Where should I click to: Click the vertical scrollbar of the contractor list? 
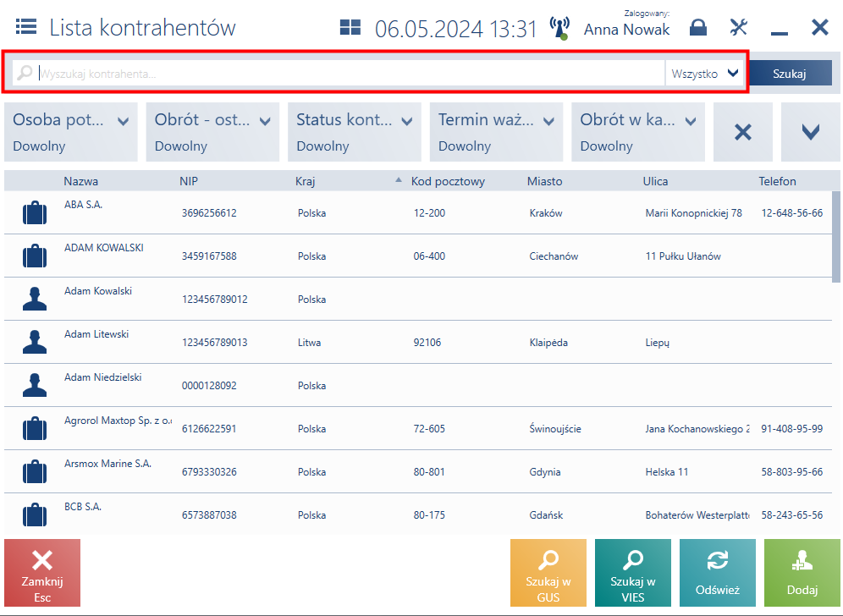(836, 237)
